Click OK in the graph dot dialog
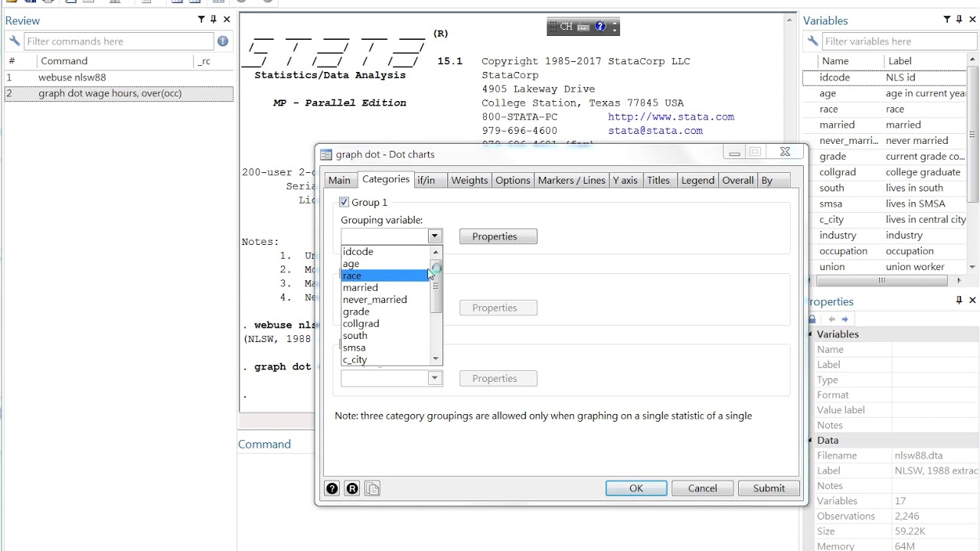 click(636, 488)
